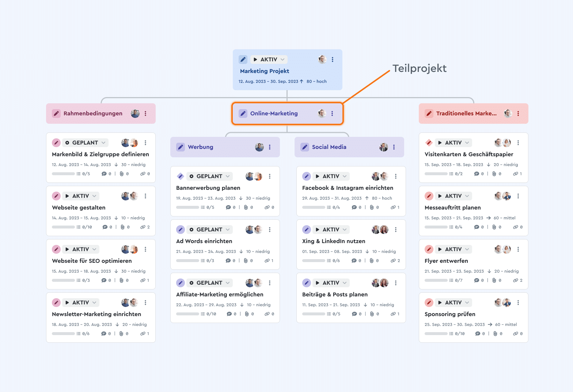Image resolution: width=573 pixels, height=392 pixels.
Task: Click edit pencil on Rahmenbedingungen header
Action: point(56,114)
